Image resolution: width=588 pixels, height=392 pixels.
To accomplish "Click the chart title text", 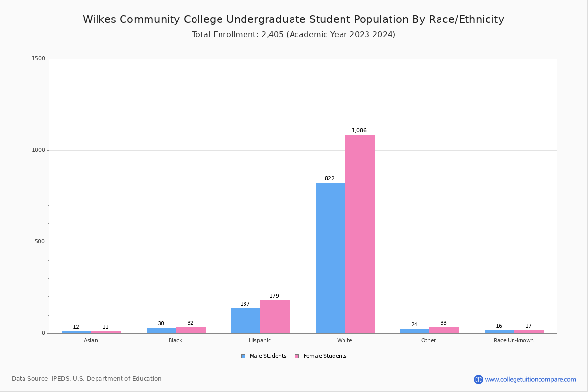I will tap(294, 20).
